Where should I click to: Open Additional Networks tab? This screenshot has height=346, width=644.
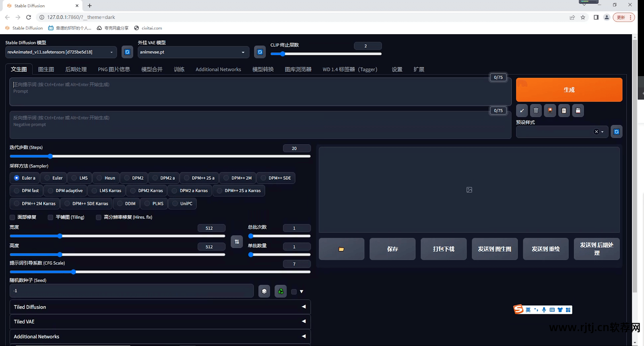pos(218,69)
